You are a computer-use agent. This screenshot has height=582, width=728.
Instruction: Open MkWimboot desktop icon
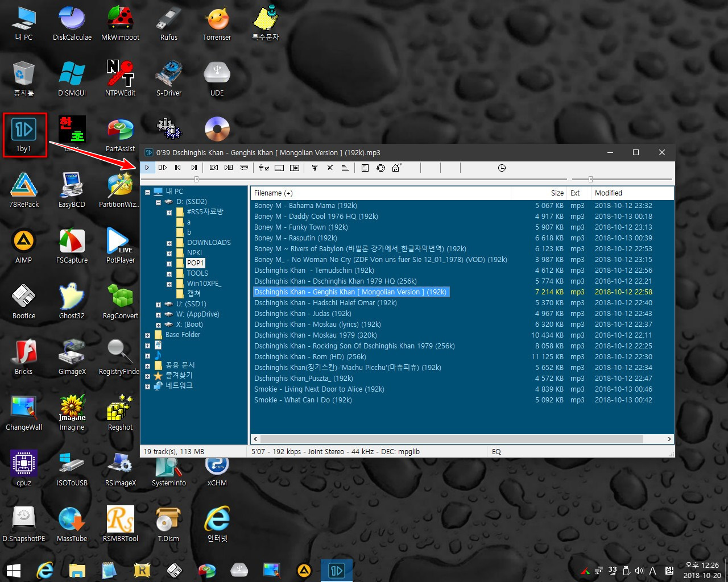(121, 24)
